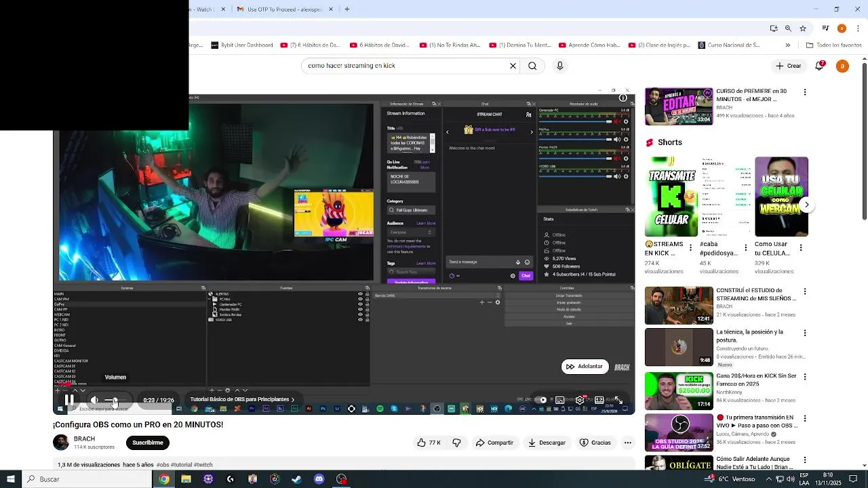Bookmark this page with the star icon
This screenshot has width=868, height=488.
(803, 28)
